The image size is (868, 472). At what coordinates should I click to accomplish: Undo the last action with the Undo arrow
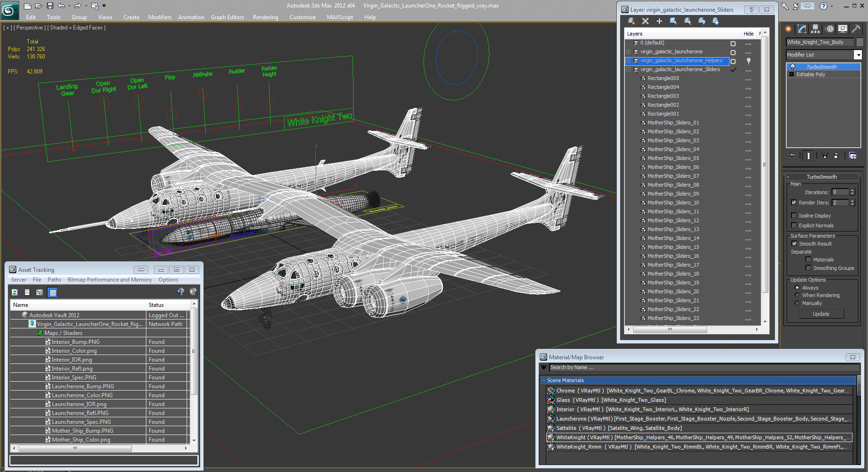(x=61, y=6)
